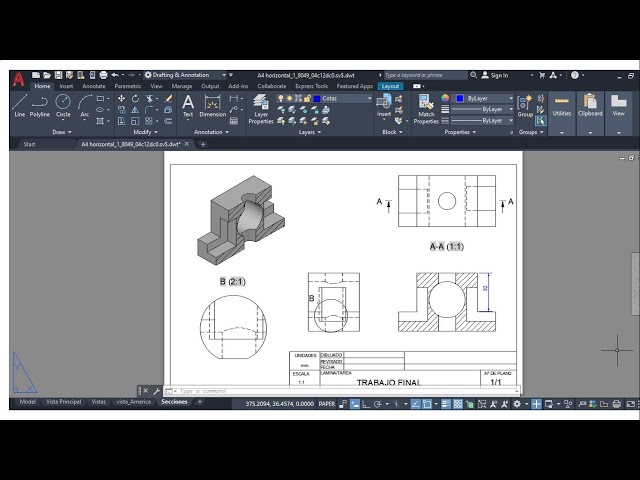The image size is (640, 480).
Task: Open the View panel button
Action: point(618,113)
